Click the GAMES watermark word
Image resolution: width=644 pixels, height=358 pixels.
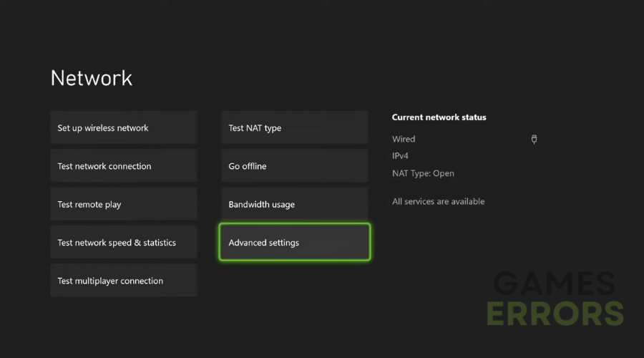click(x=554, y=284)
